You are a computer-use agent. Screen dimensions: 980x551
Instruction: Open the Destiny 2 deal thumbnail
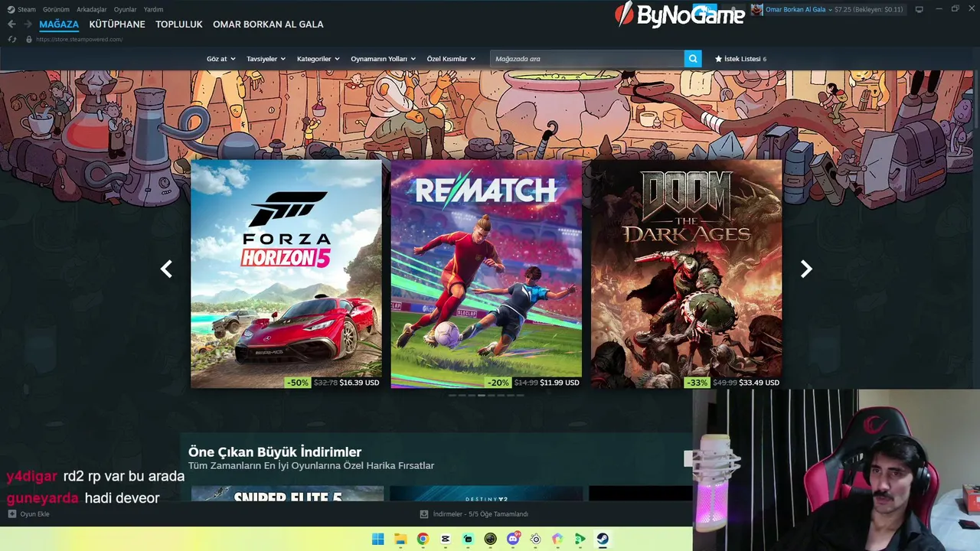coord(486,494)
